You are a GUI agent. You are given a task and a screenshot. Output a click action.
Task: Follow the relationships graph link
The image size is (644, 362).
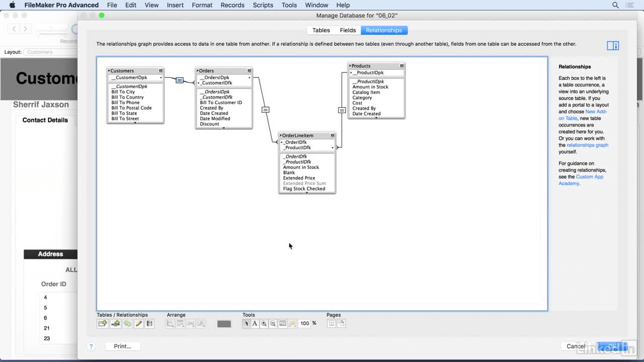(x=587, y=145)
